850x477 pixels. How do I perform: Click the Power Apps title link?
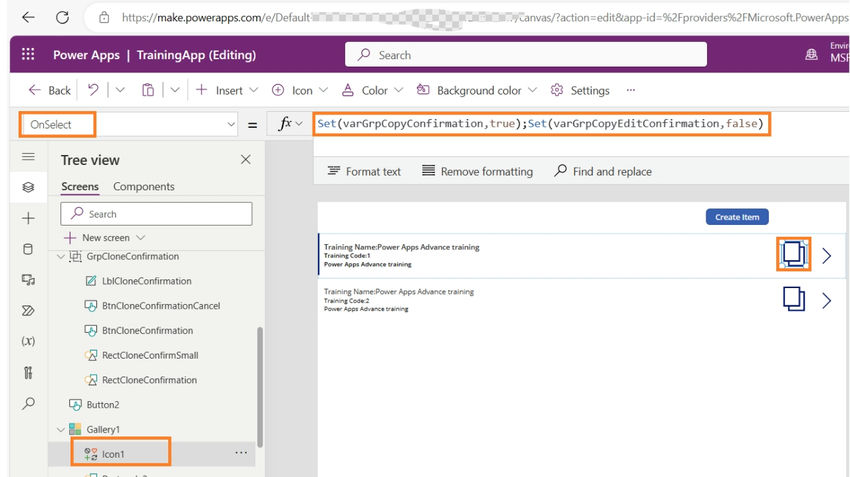pos(86,55)
